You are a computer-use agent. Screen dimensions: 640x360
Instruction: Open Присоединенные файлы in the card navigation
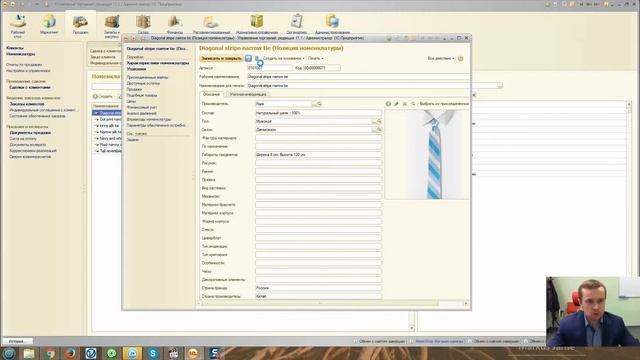(147, 77)
